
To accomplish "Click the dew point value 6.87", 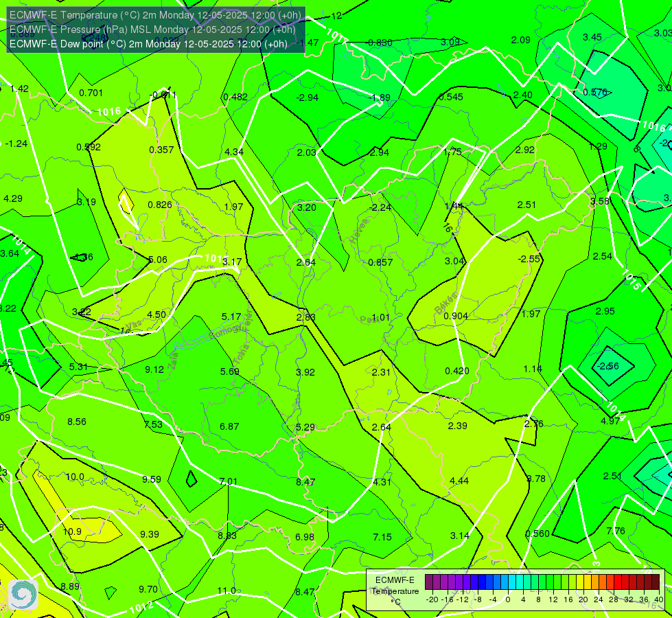I will click(229, 426).
